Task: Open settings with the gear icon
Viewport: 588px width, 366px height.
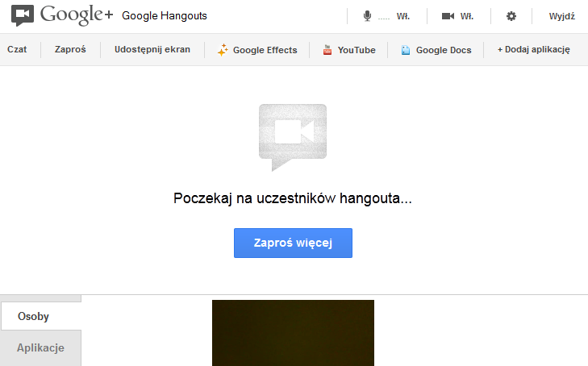Action: (x=511, y=16)
